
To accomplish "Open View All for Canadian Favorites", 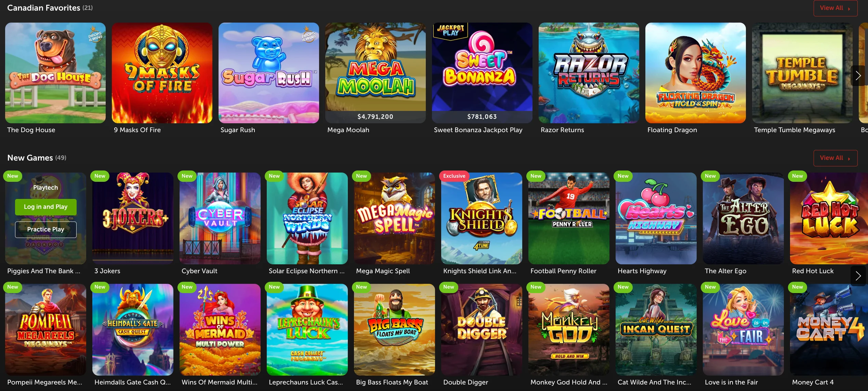I will click(835, 8).
